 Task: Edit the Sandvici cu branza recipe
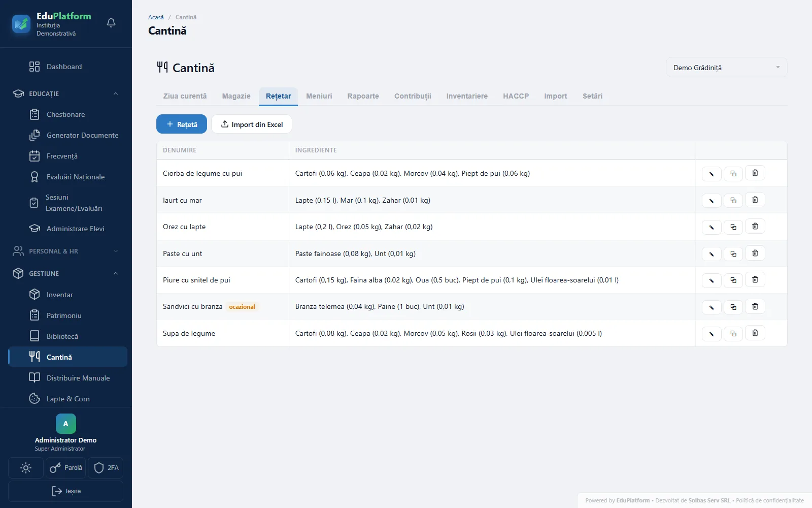point(712,307)
